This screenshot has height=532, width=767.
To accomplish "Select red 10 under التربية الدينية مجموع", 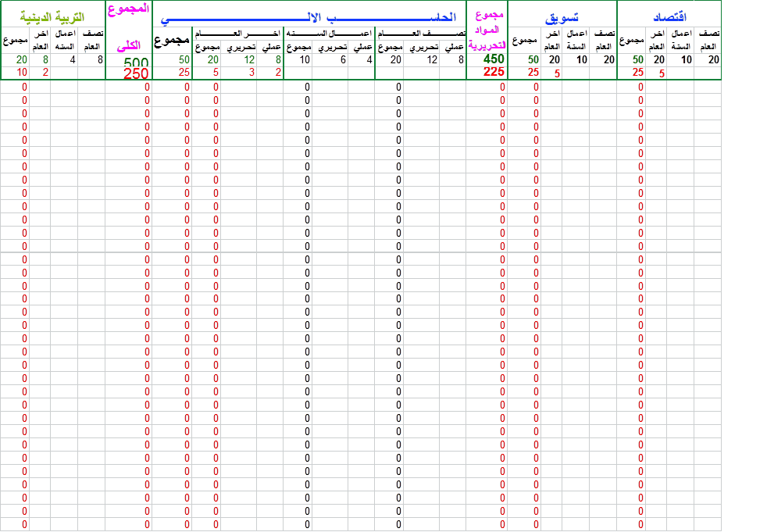I will point(22,73).
